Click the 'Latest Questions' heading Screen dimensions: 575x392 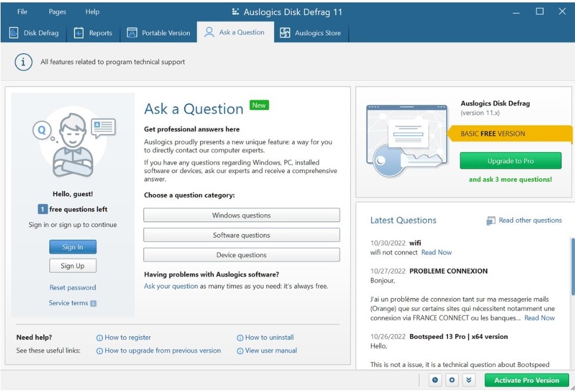coord(403,220)
